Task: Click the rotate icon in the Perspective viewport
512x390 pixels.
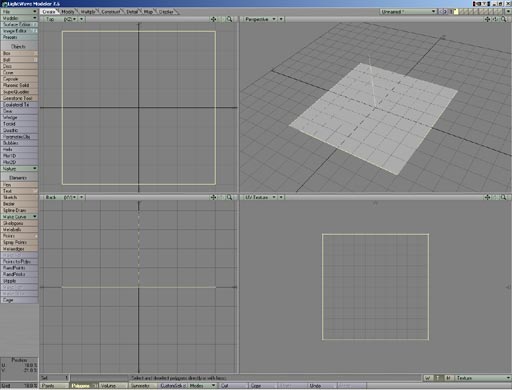Action: pyautogui.click(x=496, y=19)
